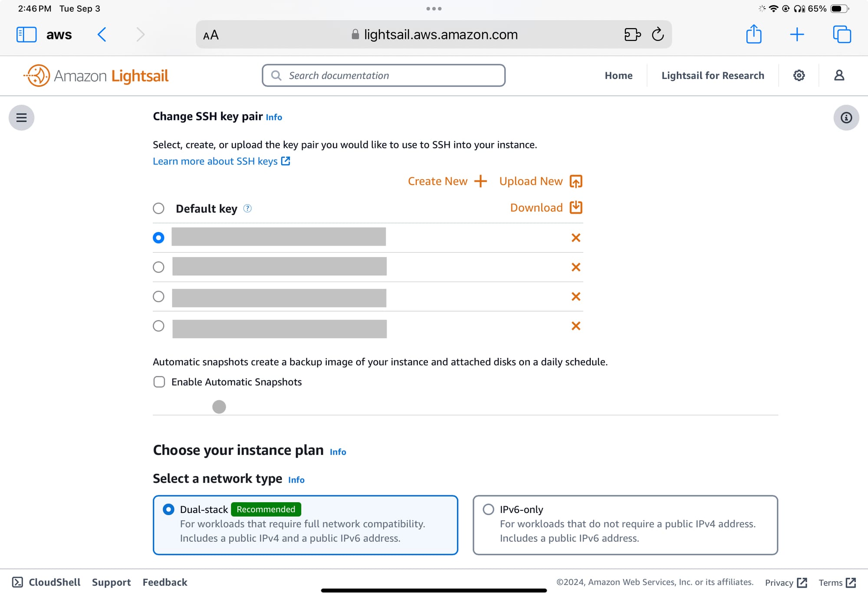Viewport: 868px width, 598px height.
Task: Open the Terms link
Action: [837, 583]
